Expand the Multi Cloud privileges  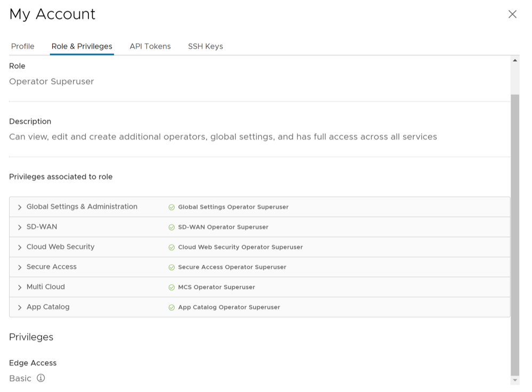pos(20,288)
